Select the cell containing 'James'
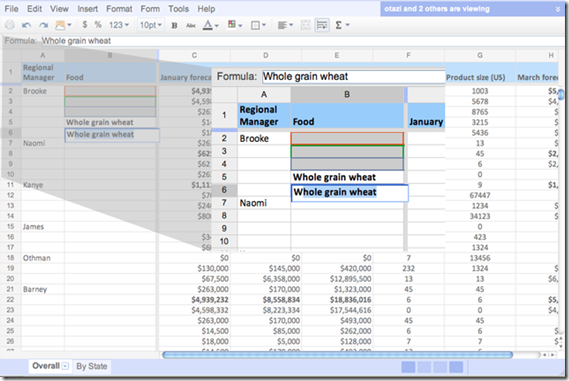Image resolution: width=569 pixels, height=381 pixels. (43, 227)
